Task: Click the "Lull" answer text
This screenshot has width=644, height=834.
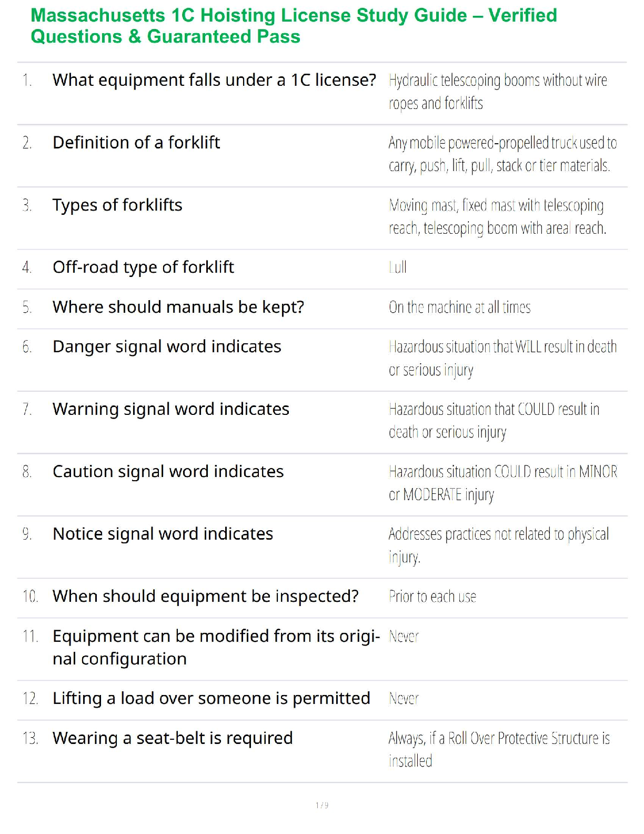Action: click(x=398, y=267)
